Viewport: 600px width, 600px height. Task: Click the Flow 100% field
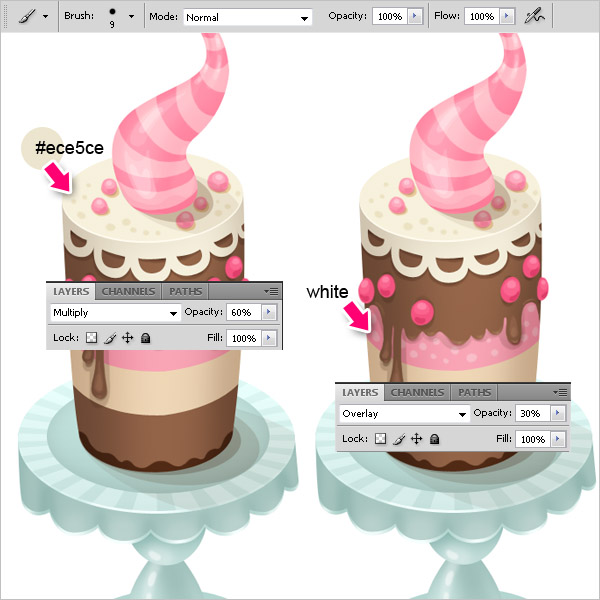(x=481, y=16)
